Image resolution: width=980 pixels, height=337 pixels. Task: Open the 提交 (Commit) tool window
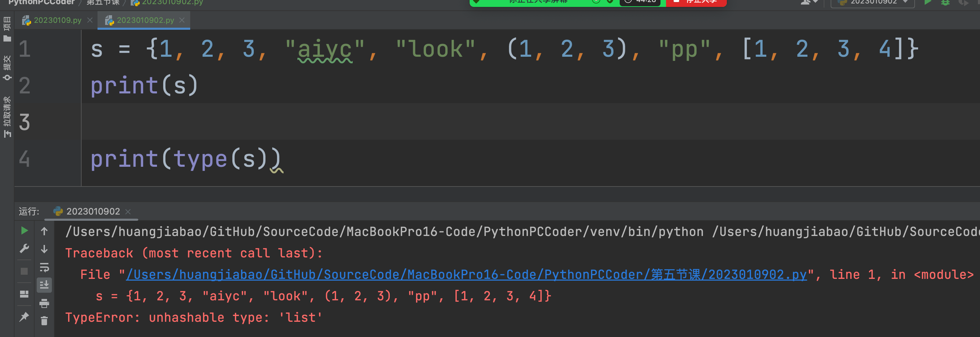click(7, 68)
